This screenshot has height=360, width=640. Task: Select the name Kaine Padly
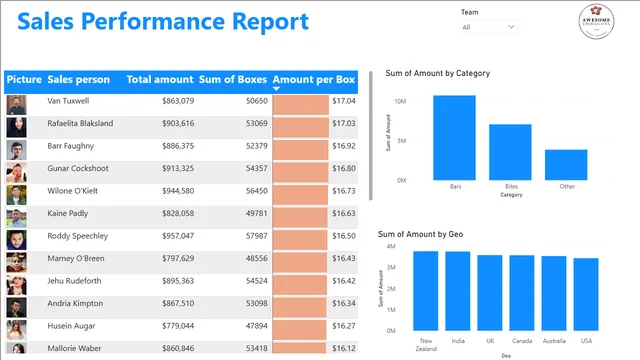68,213
